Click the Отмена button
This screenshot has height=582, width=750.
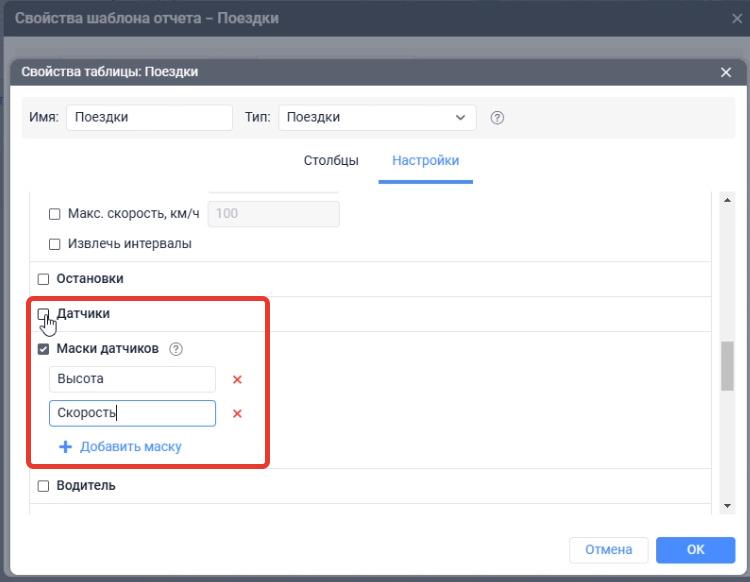pos(608,550)
